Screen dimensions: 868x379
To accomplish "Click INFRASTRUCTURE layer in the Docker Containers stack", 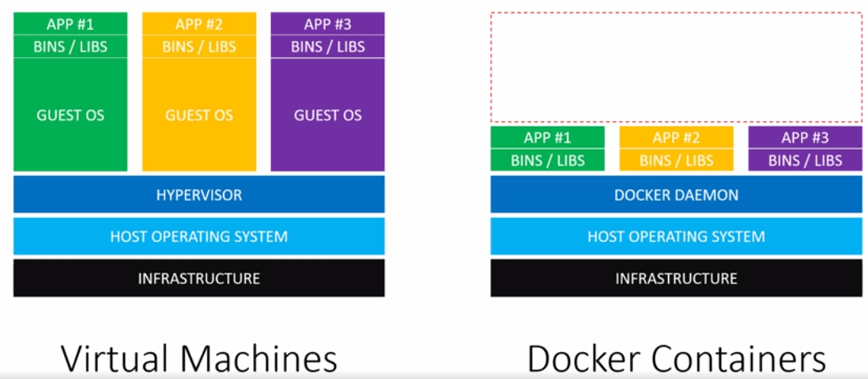I will tap(677, 278).
